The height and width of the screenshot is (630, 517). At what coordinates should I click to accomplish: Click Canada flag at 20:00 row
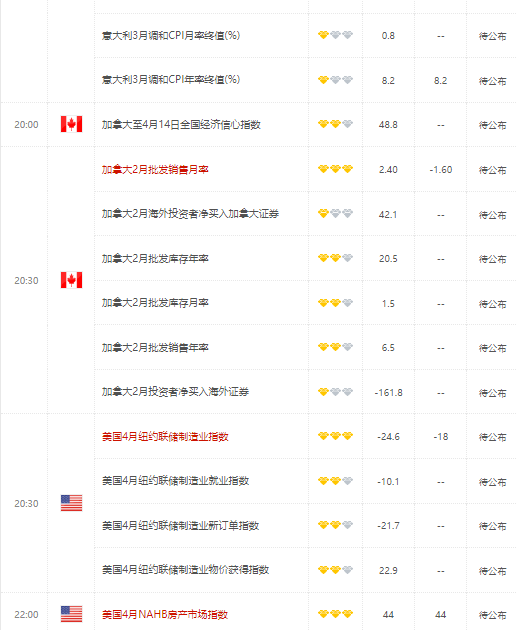click(72, 124)
